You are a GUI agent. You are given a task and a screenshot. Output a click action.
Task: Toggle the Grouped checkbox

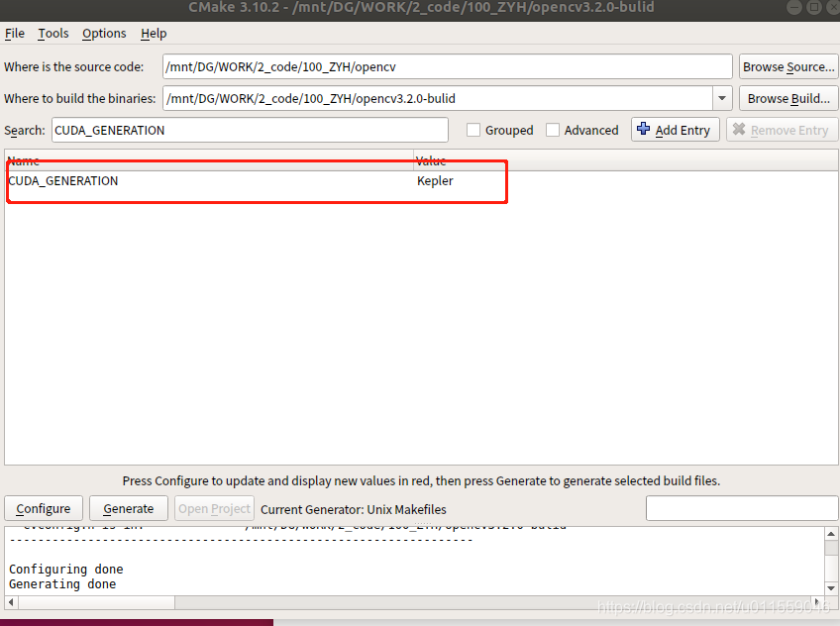(x=473, y=130)
